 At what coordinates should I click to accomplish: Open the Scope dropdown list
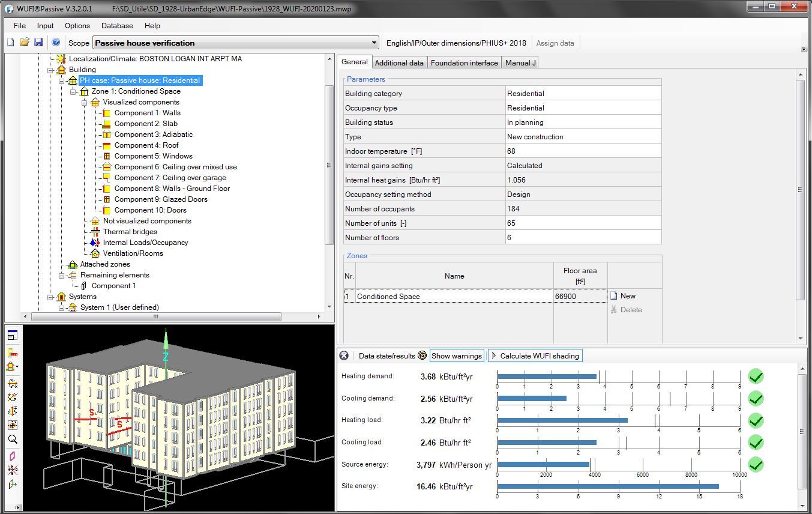click(374, 43)
